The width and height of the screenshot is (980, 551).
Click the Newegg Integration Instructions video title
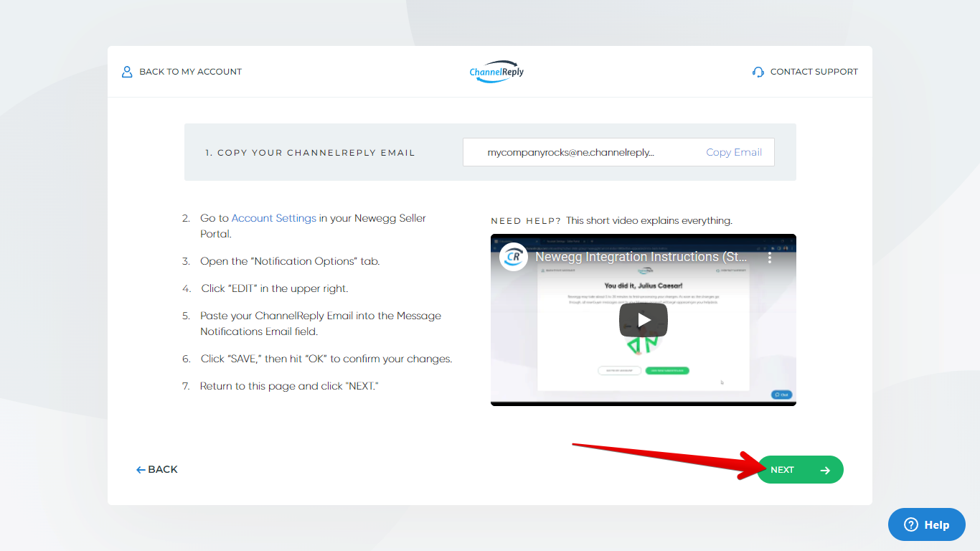[x=641, y=257]
